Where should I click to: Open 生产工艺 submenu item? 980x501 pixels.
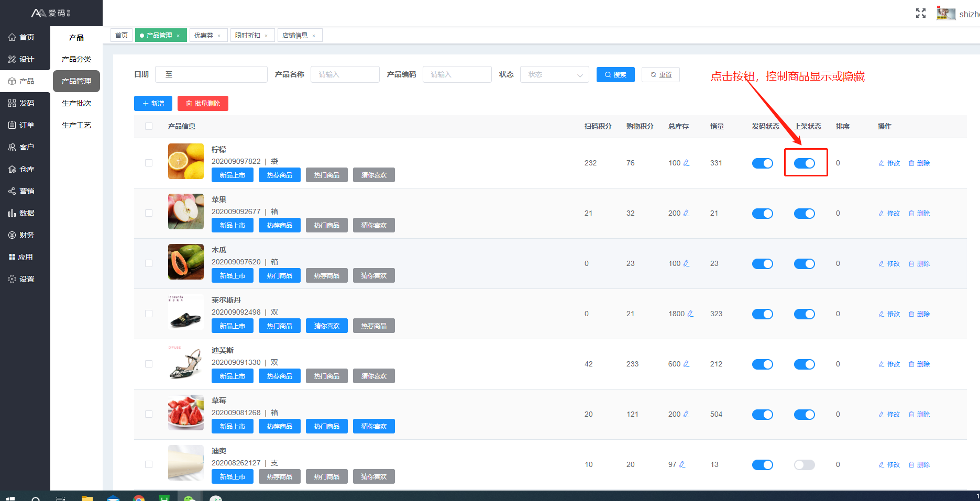click(x=76, y=125)
